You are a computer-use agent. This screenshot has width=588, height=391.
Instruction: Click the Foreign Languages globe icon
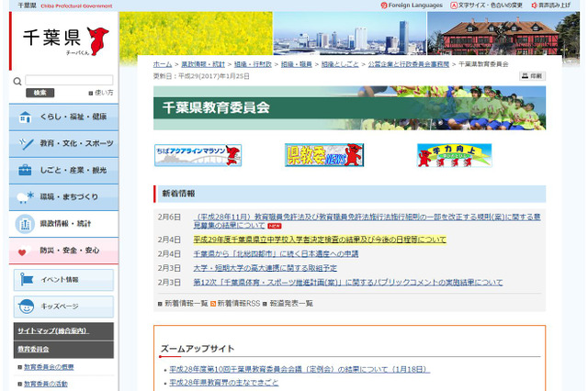click(384, 6)
